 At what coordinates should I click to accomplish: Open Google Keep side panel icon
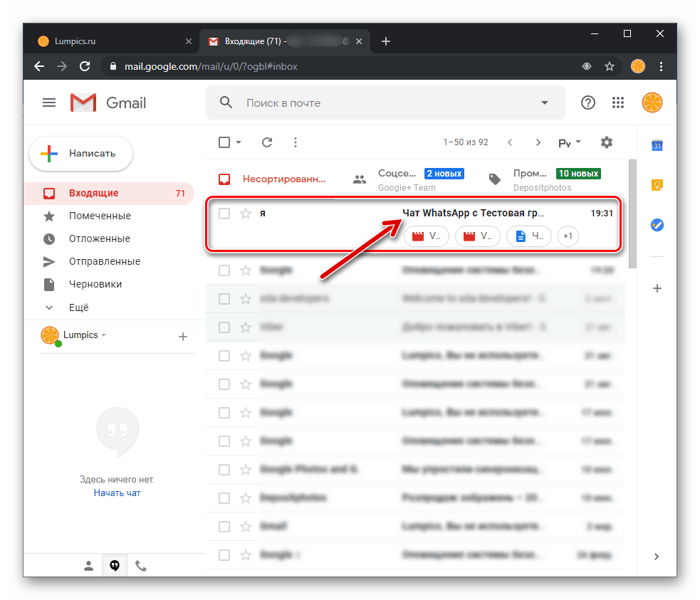pos(657,184)
